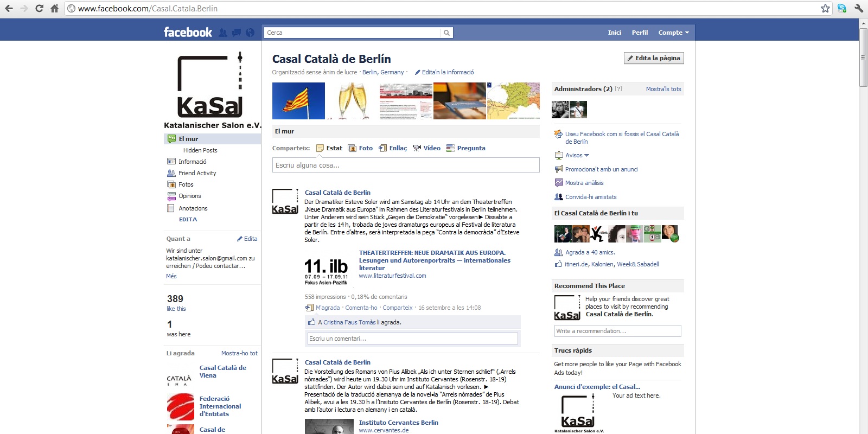This screenshot has height=434, width=868.
Task: Open Instituto Cervantes Berlin link
Action: click(x=399, y=423)
